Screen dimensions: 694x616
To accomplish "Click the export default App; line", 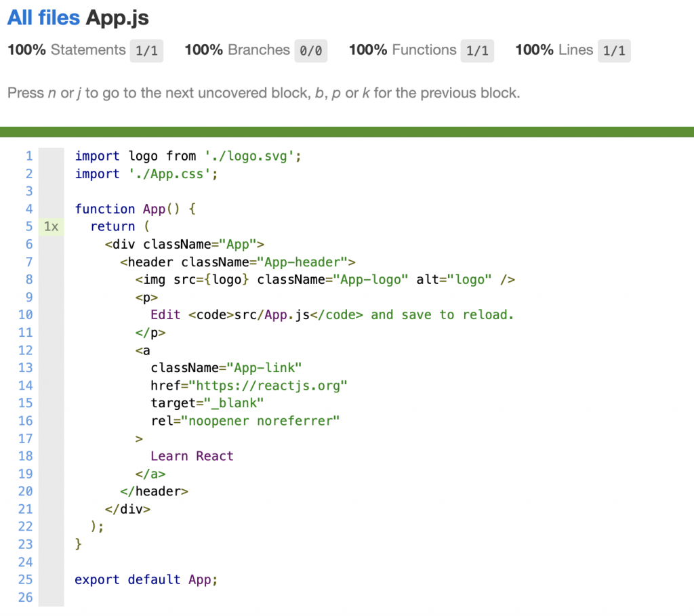I will [x=146, y=579].
